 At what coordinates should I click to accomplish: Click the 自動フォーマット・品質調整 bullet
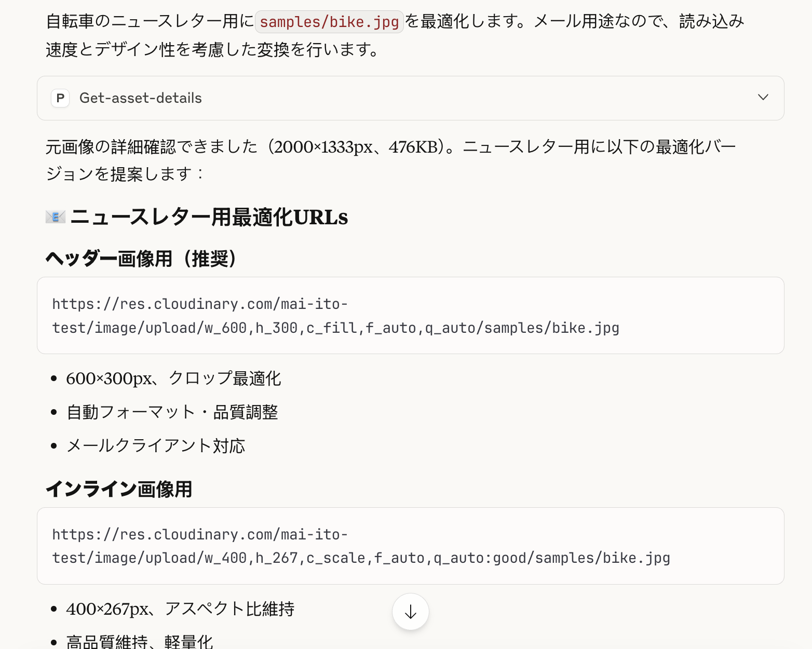172,412
